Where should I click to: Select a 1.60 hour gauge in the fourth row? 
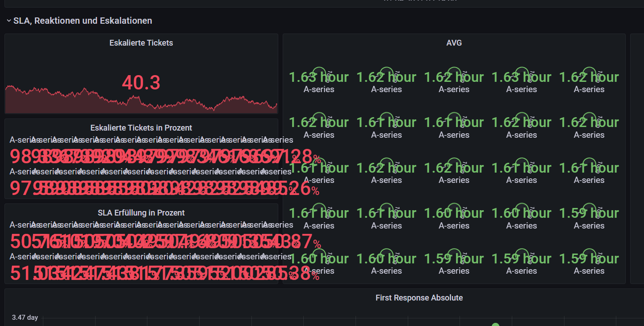(454, 212)
